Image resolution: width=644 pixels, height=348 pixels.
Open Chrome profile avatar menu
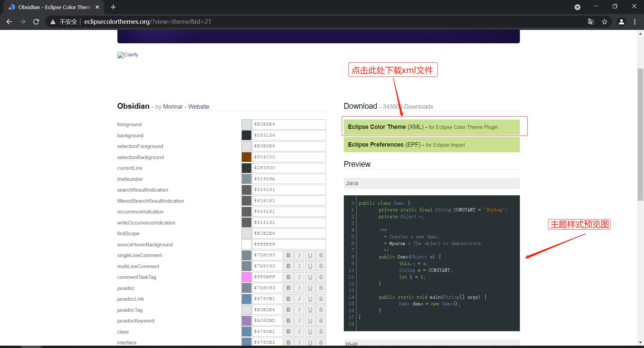pos(621,22)
